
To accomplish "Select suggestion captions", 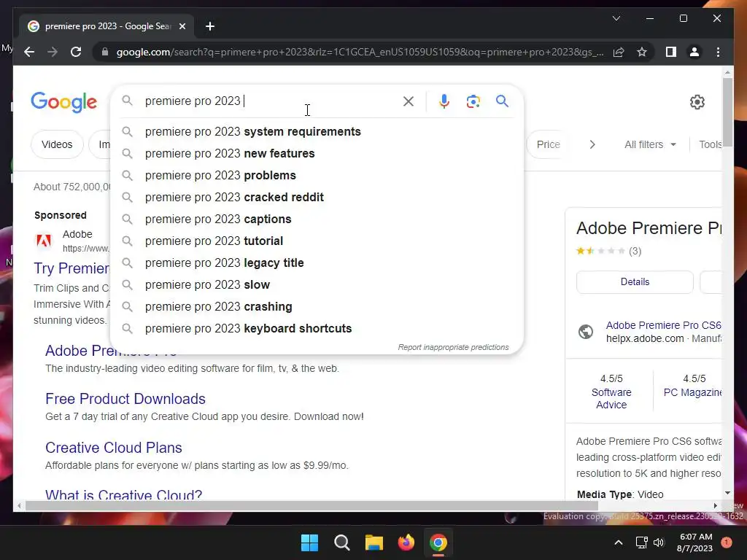I will (317, 219).
